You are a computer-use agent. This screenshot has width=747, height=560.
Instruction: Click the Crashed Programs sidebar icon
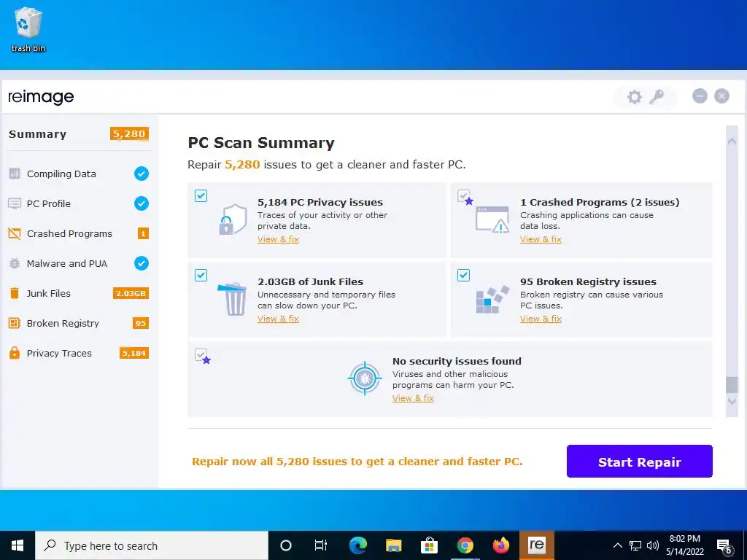[15, 233]
